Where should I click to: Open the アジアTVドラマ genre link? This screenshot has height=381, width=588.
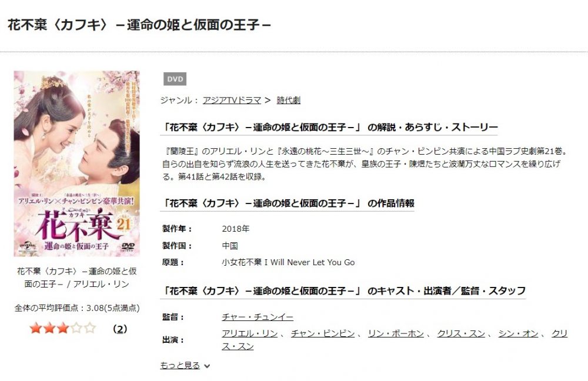pos(232,100)
